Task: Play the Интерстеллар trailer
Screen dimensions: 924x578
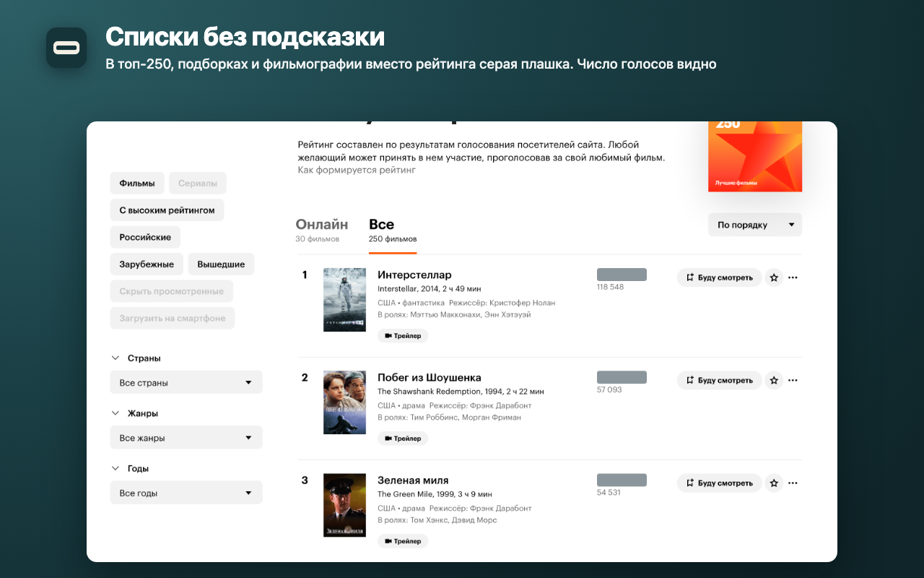Action: 403,336
